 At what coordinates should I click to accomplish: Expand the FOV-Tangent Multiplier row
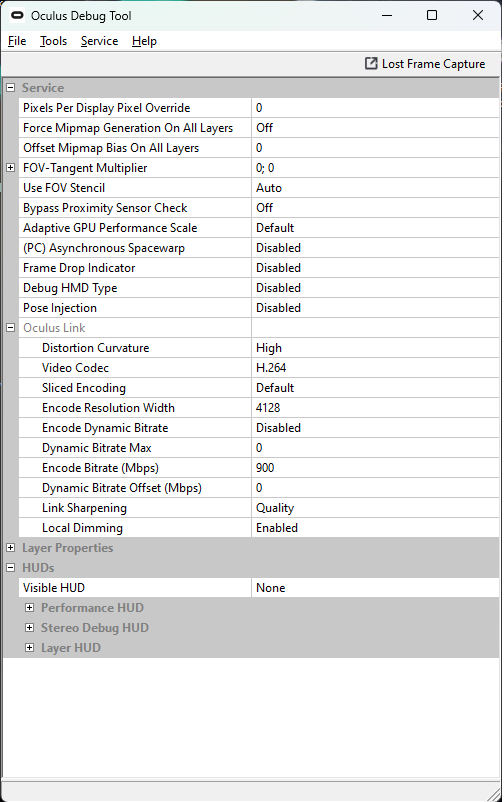10,167
